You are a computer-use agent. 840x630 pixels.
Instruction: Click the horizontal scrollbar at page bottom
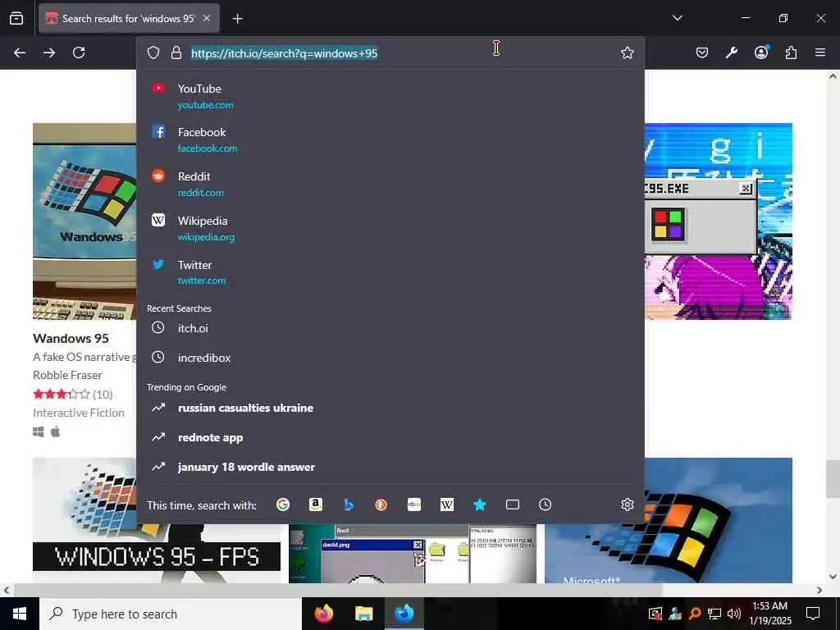click(337, 590)
